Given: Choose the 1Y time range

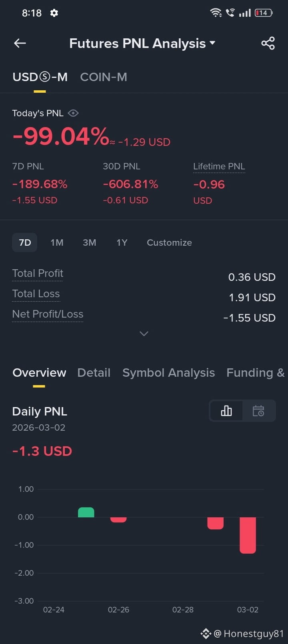Looking at the screenshot, I should [x=122, y=242].
